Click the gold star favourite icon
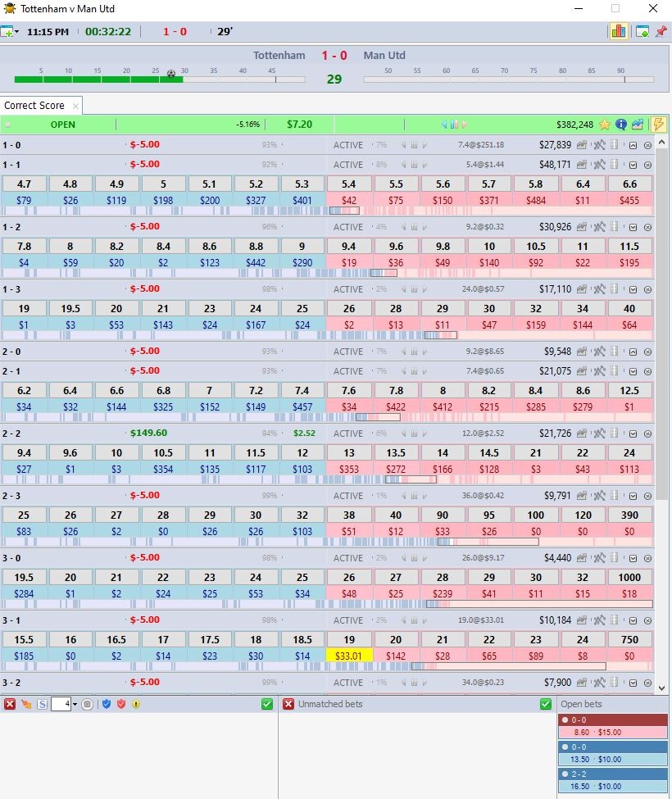 point(605,125)
